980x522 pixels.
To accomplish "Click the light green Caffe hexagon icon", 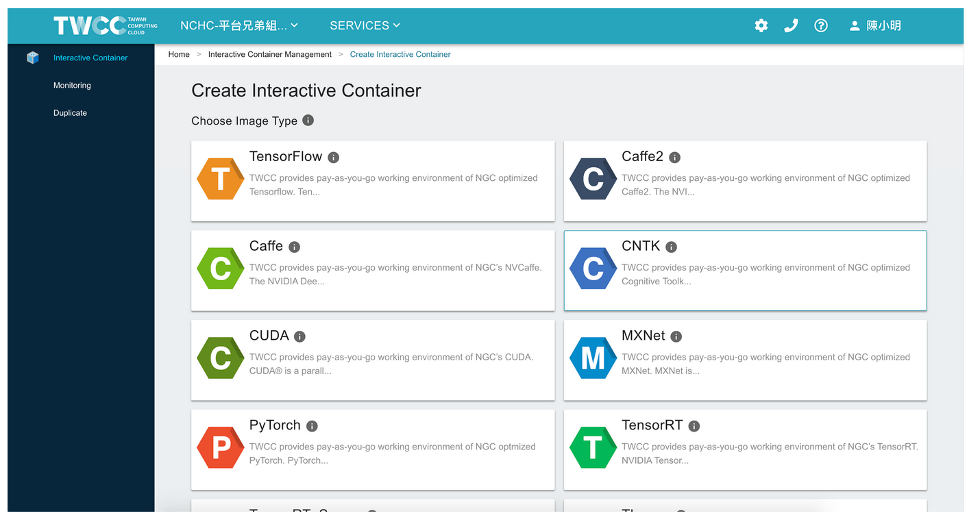I will (220, 269).
